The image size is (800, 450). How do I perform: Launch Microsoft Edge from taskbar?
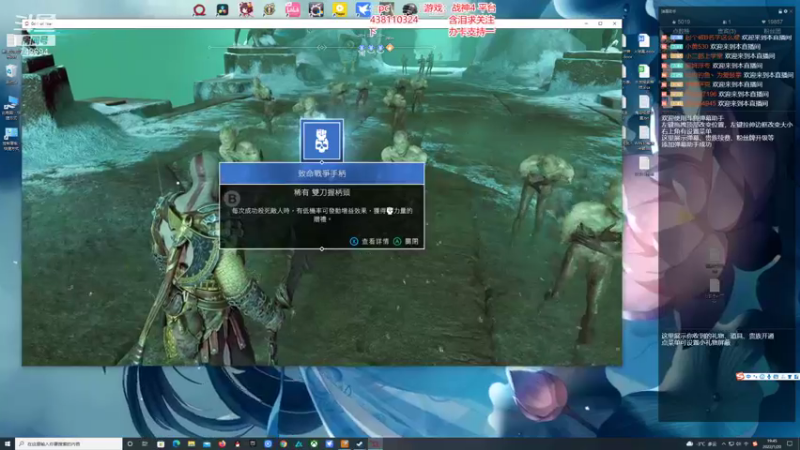click(x=176, y=444)
